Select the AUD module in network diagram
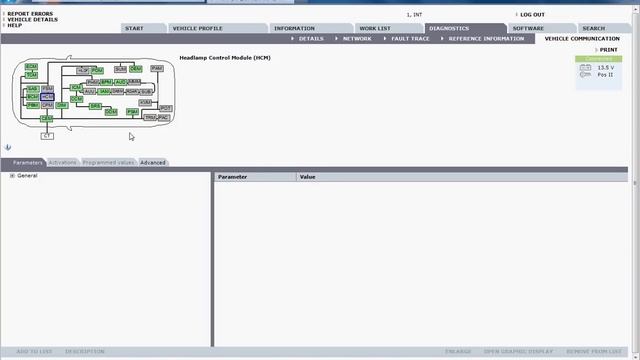The image size is (640, 360). tap(120, 82)
